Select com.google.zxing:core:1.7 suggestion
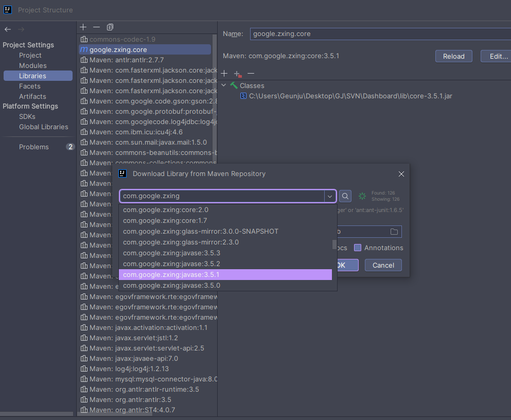 (225, 221)
